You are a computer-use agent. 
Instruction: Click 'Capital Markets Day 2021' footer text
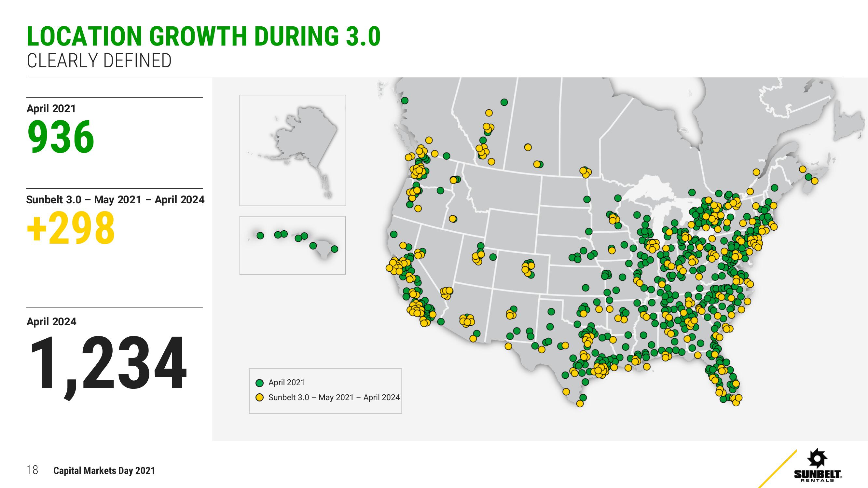pos(104,470)
